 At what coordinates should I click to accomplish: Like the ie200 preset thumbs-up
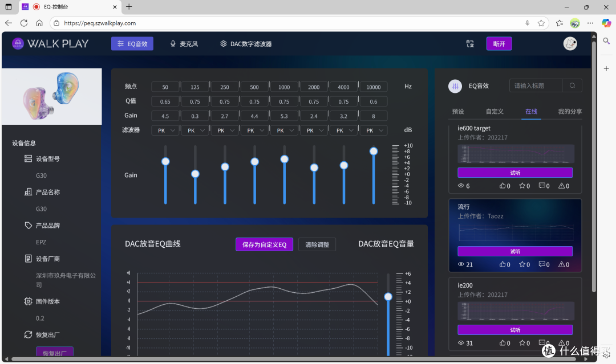click(502, 343)
